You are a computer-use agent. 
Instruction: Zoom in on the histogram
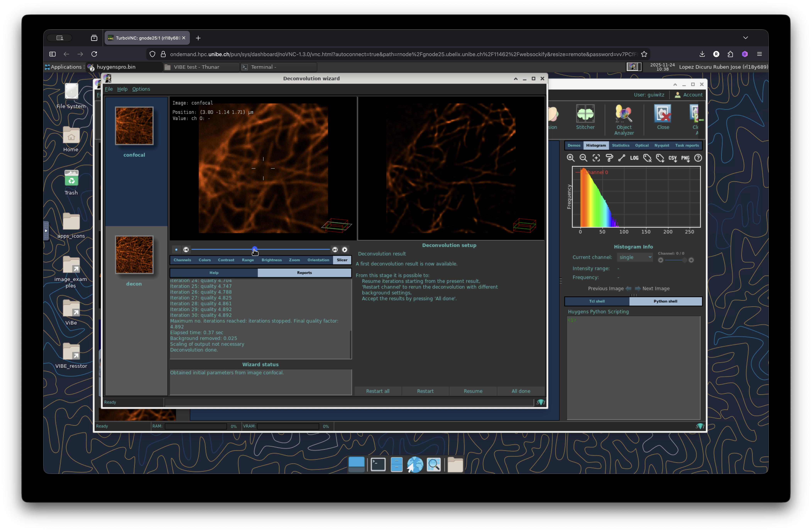[x=571, y=158]
